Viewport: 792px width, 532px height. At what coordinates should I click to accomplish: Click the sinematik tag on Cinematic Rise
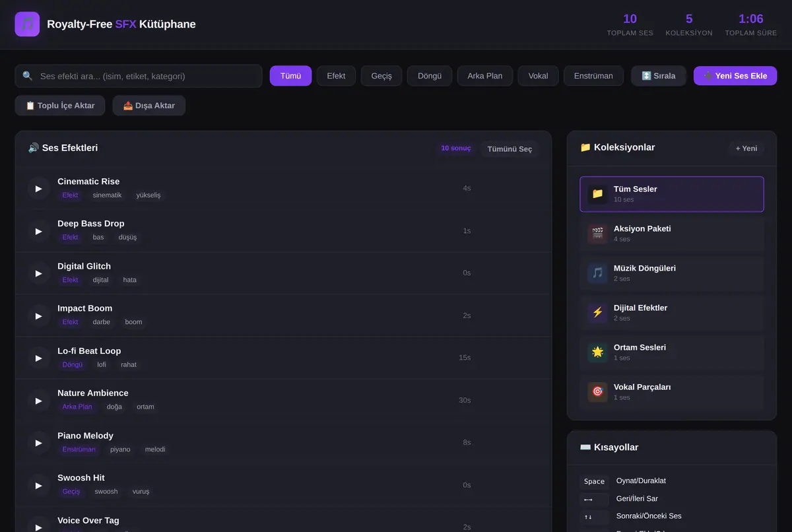(x=107, y=195)
